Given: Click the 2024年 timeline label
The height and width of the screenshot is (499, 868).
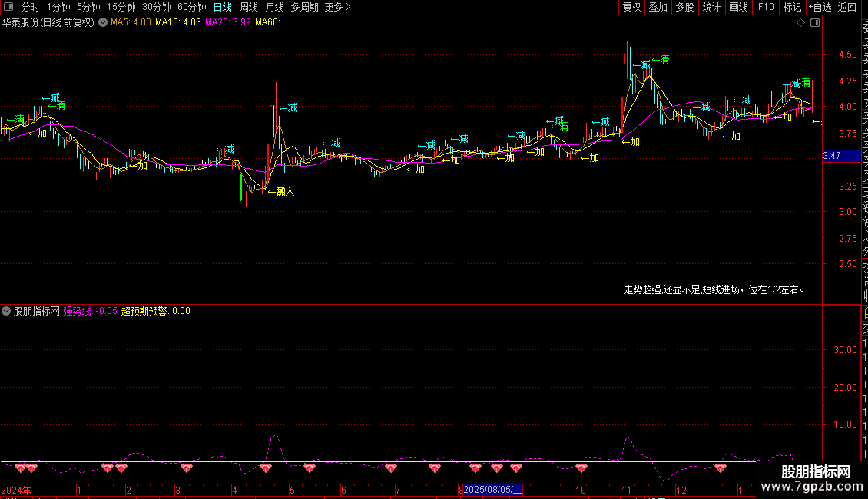Looking at the screenshot, I should click(x=16, y=490).
